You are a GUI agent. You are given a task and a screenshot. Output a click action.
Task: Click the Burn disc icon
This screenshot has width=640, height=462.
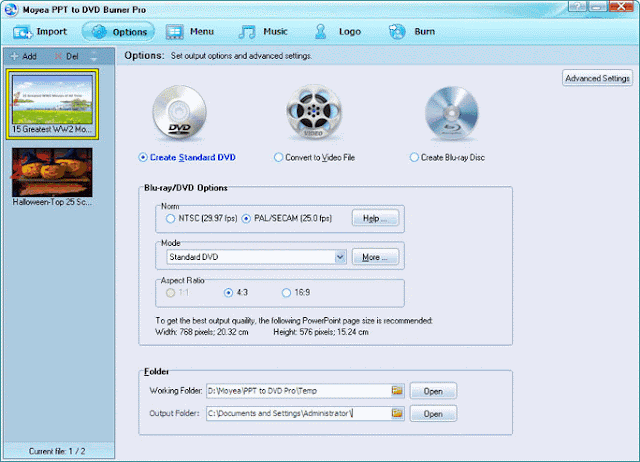click(397, 31)
